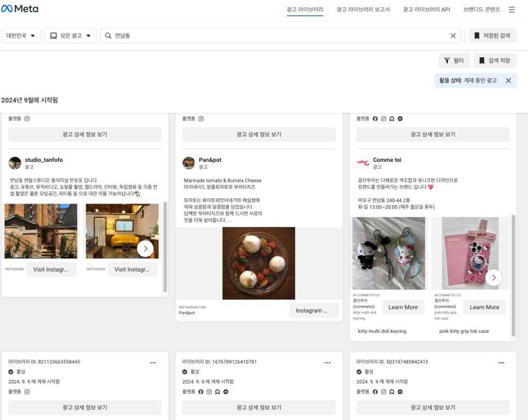
Task: Click Comme toi advertiser name
Action: 387,160
